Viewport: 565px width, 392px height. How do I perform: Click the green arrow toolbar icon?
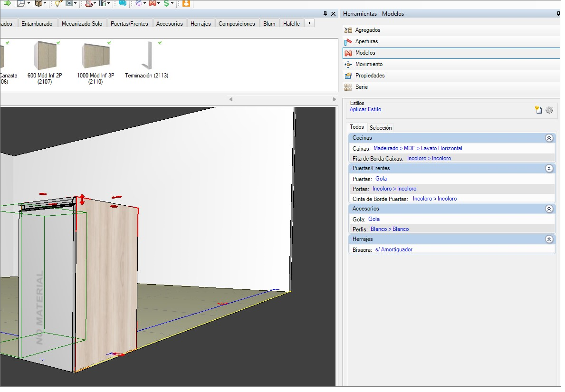7,3
